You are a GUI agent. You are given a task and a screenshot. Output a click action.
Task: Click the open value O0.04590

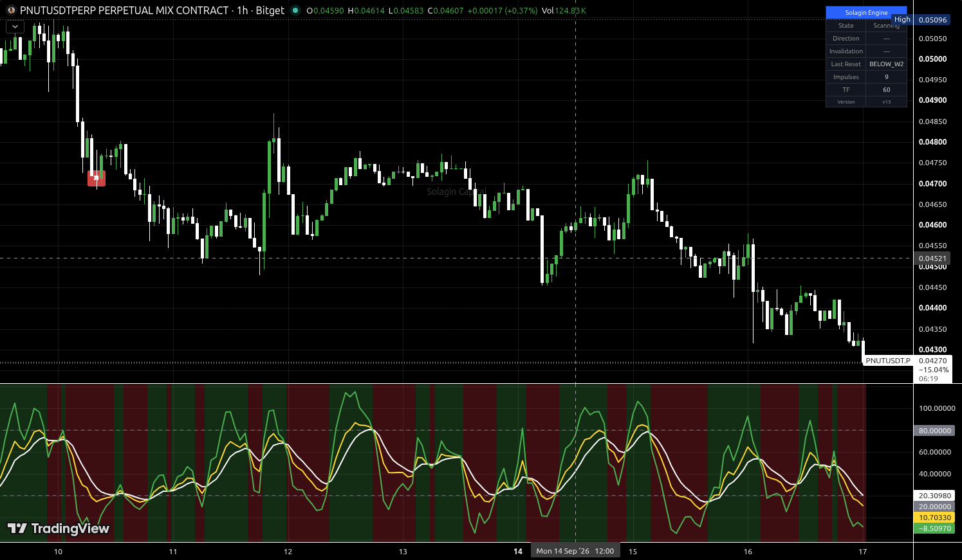325,11
